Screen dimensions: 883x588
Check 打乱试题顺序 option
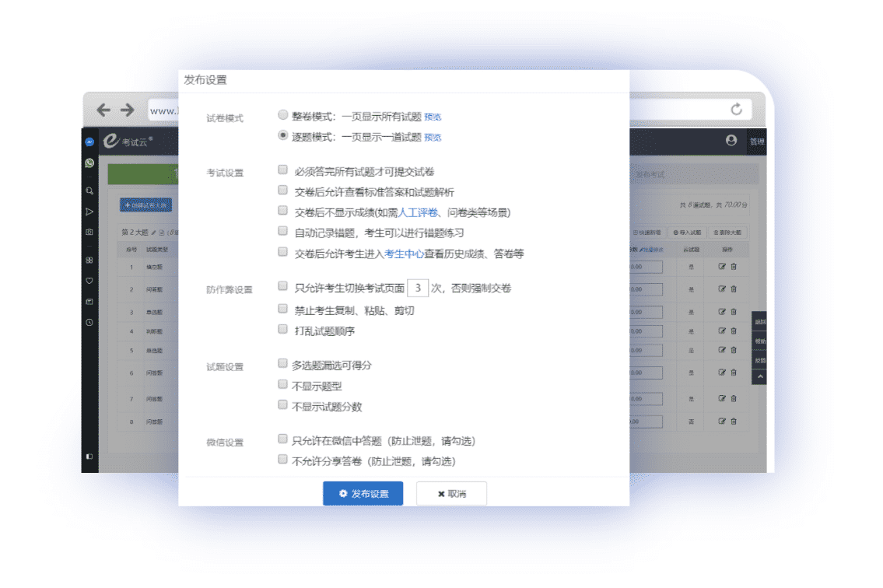283,329
